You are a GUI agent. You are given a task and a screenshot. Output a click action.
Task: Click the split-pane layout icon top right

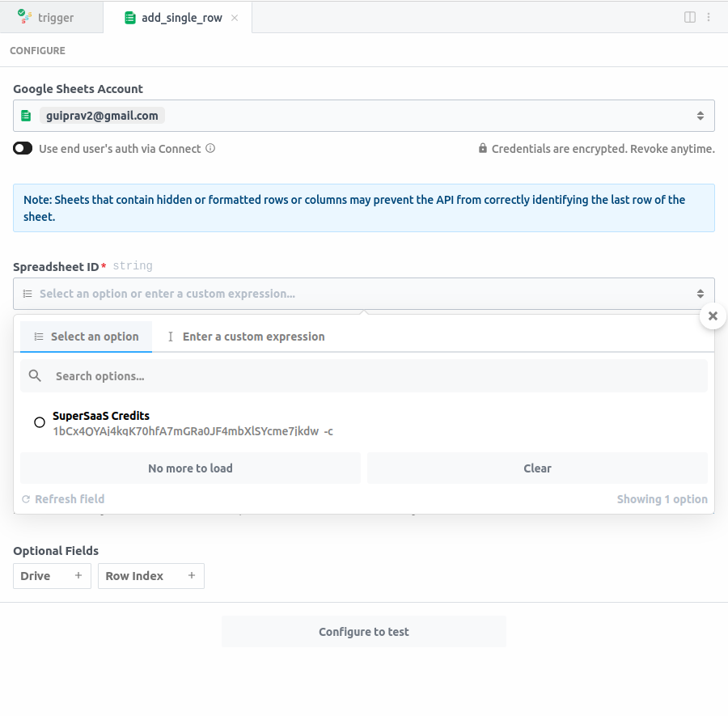(689, 16)
